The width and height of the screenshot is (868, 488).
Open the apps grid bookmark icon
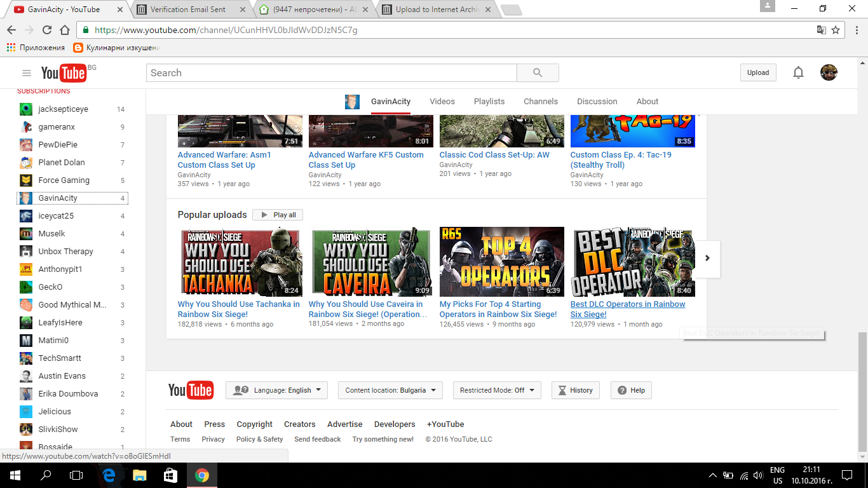[11, 48]
